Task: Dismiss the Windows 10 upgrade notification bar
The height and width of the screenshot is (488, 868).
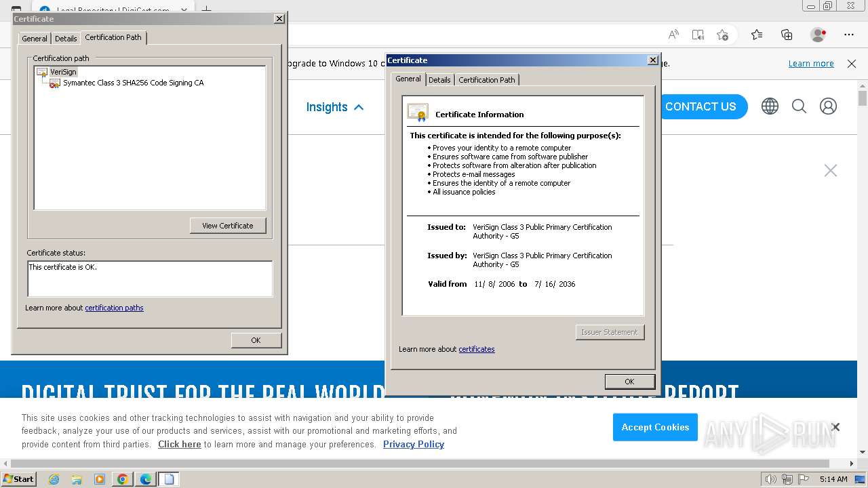Action: [x=852, y=64]
